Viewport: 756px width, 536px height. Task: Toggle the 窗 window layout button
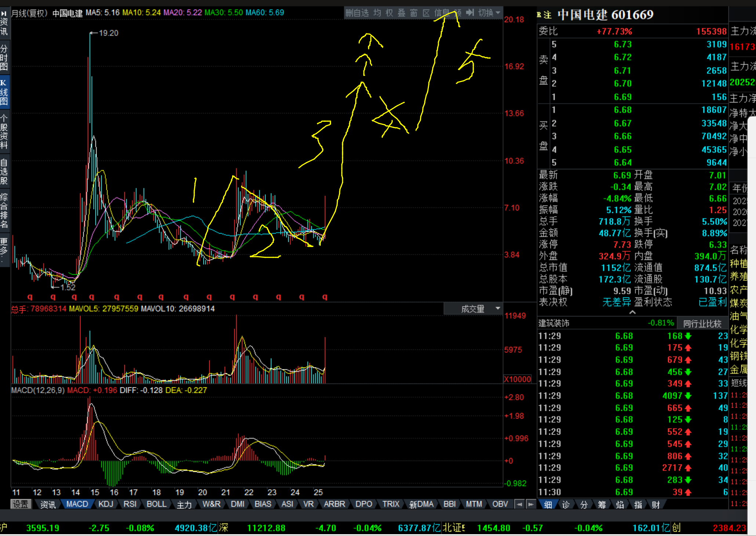click(x=414, y=13)
